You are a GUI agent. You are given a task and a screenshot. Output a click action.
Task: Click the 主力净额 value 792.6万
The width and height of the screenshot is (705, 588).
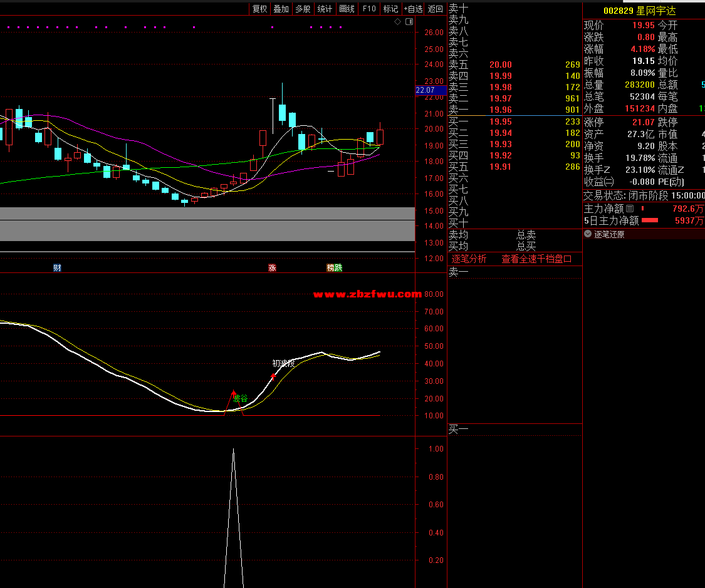688,209
